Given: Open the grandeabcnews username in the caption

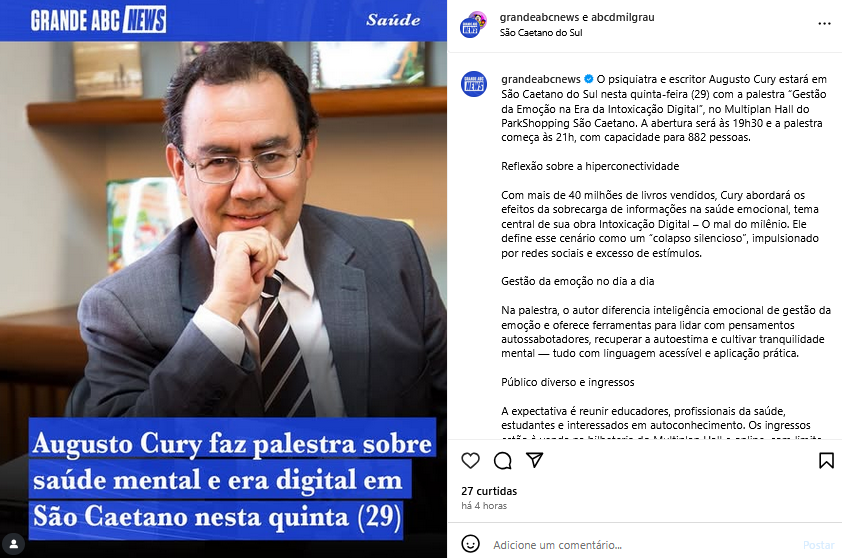Looking at the screenshot, I should tap(541, 79).
